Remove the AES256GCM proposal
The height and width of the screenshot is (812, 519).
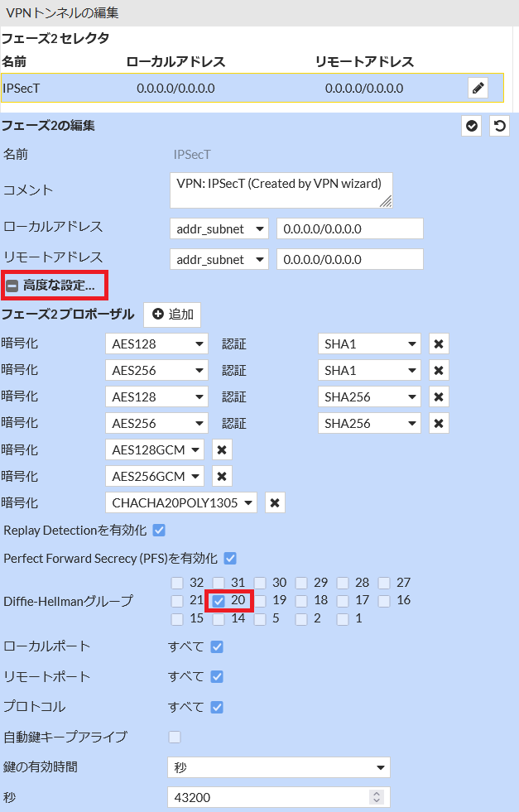tap(222, 476)
